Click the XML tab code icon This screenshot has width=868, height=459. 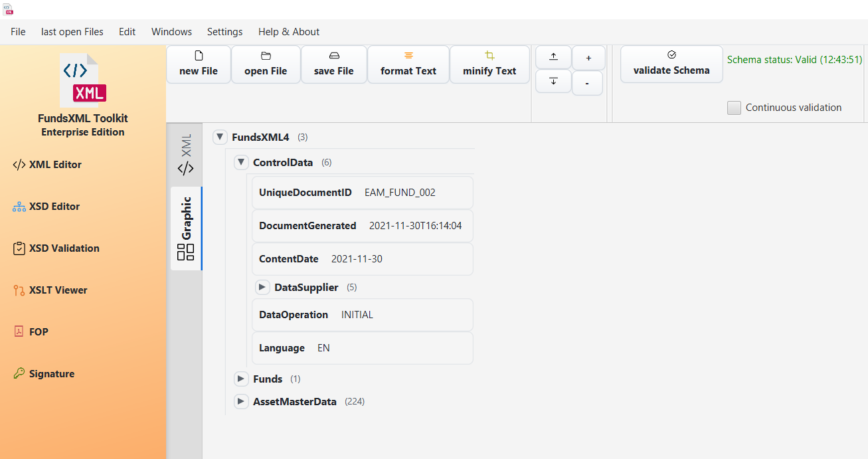click(x=186, y=169)
